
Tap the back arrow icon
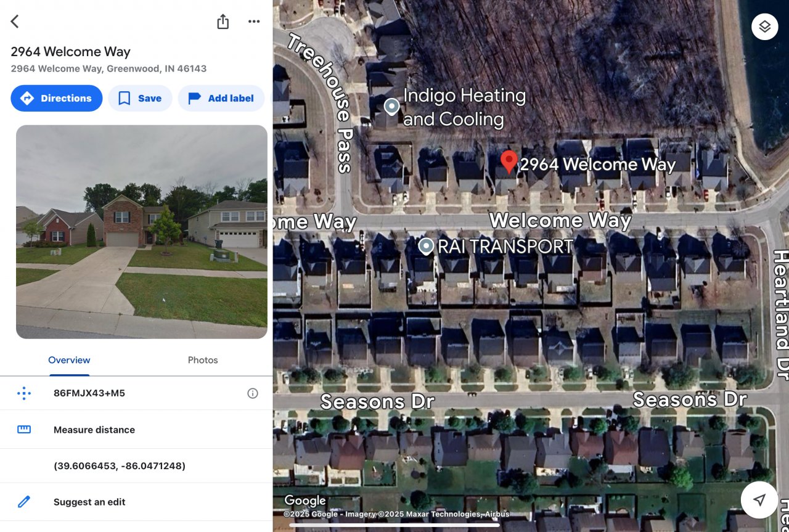[15, 22]
